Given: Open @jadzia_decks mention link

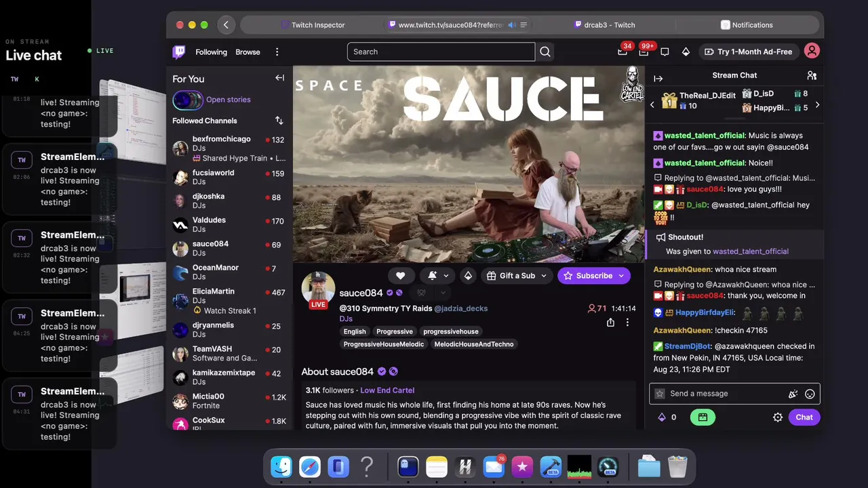Looking at the screenshot, I should pos(461,308).
